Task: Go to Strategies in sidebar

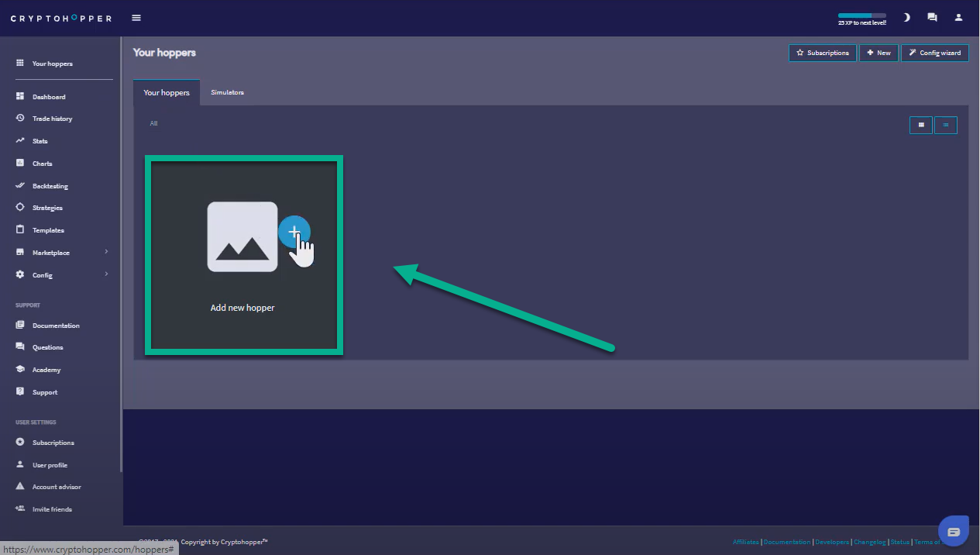Action: 46,208
